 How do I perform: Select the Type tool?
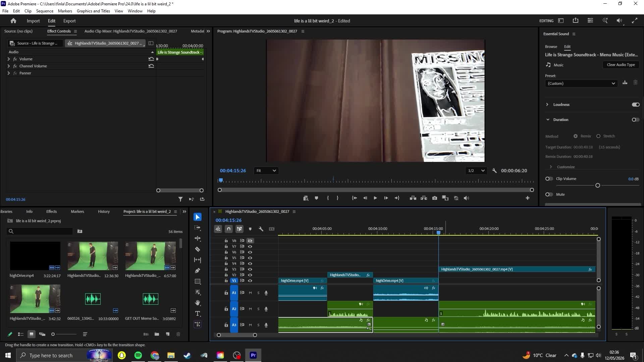click(198, 314)
